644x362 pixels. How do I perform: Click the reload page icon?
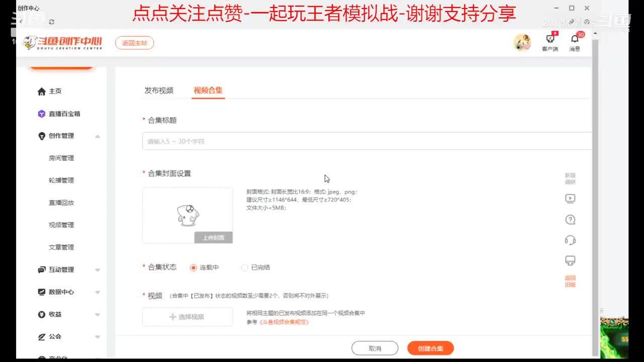(x=52, y=22)
